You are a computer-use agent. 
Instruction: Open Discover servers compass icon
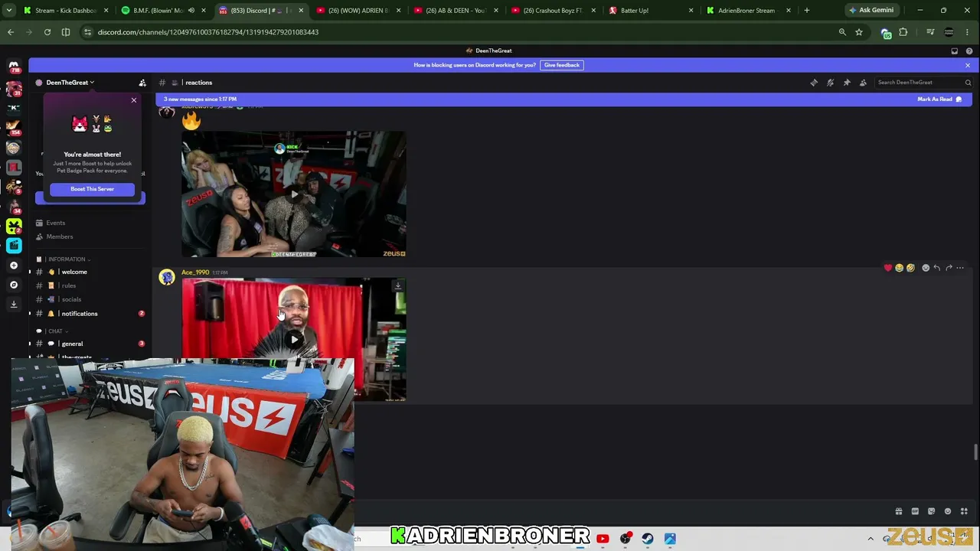click(14, 285)
